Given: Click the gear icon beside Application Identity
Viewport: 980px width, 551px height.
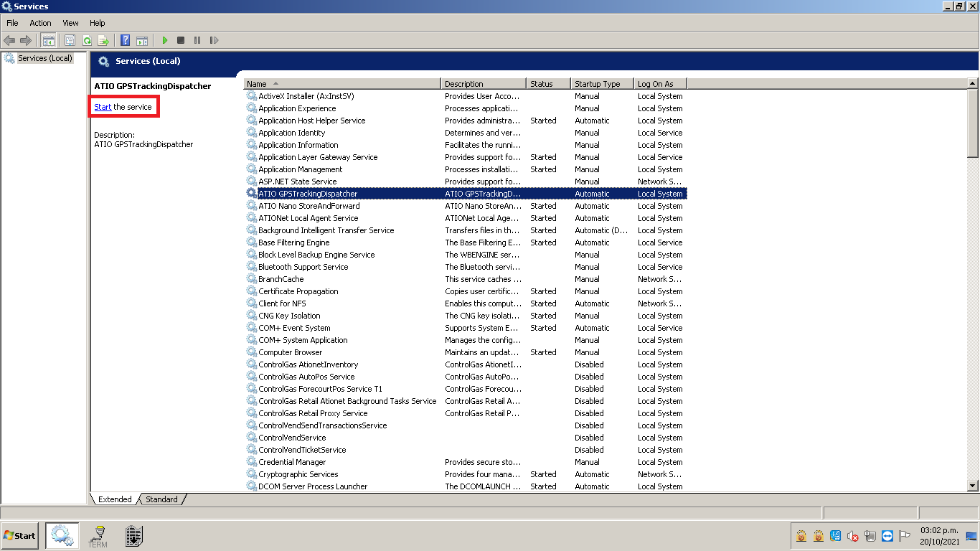Looking at the screenshot, I should [252, 133].
